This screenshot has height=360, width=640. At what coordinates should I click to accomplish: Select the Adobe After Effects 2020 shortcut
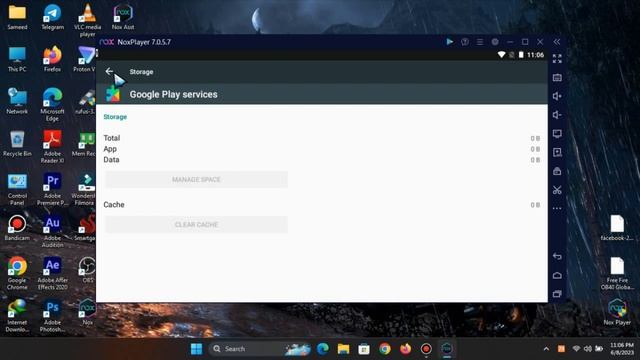pyautogui.click(x=53, y=273)
